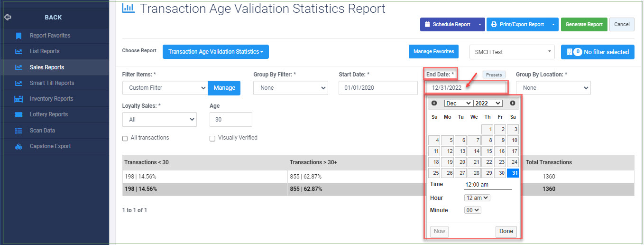The height and width of the screenshot is (245, 644).
Task: Click the Scan Data list icon
Action: point(18,131)
